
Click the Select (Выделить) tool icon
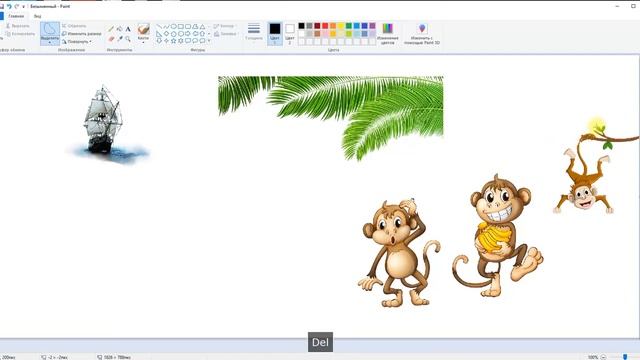coord(50,29)
